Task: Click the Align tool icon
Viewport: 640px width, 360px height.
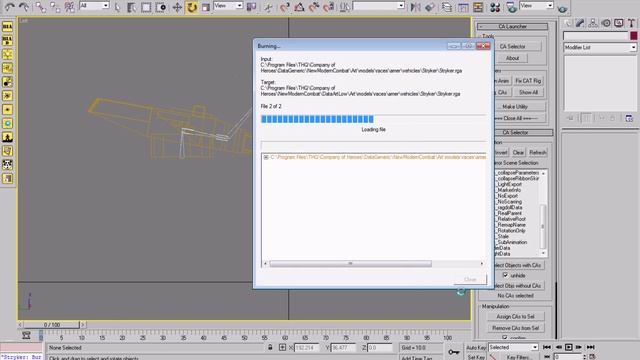Action: click(x=430, y=7)
